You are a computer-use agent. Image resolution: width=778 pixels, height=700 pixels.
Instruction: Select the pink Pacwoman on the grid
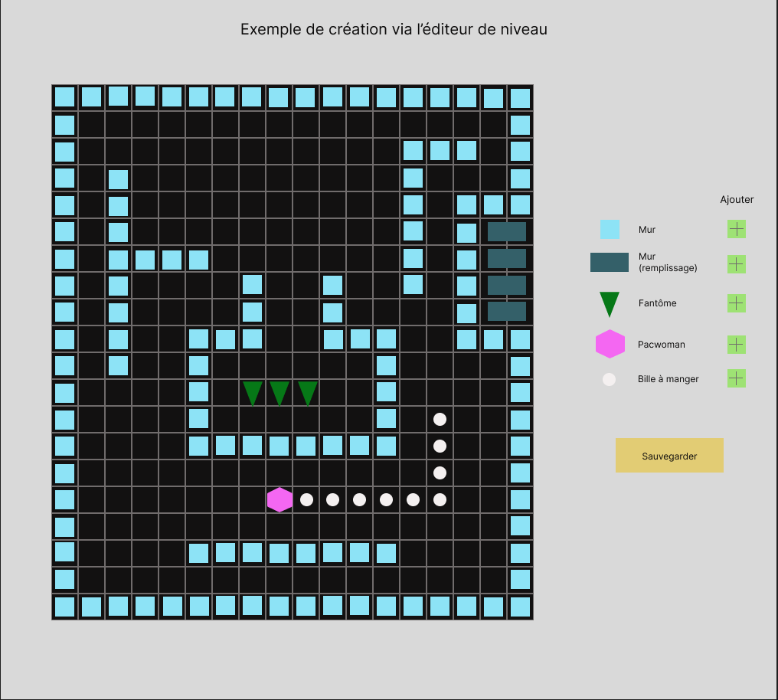(279, 499)
